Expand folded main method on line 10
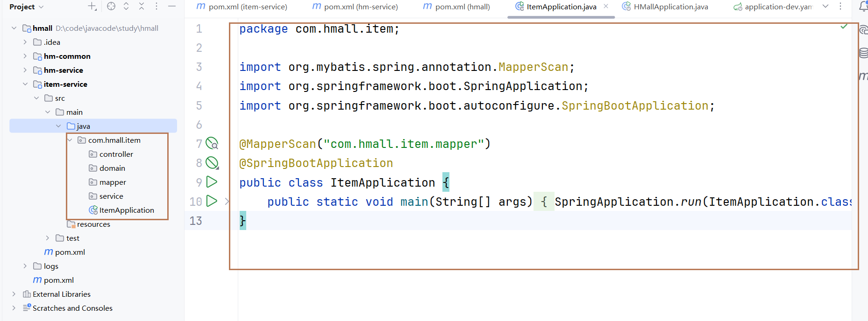The height and width of the screenshot is (321, 868). [x=227, y=202]
